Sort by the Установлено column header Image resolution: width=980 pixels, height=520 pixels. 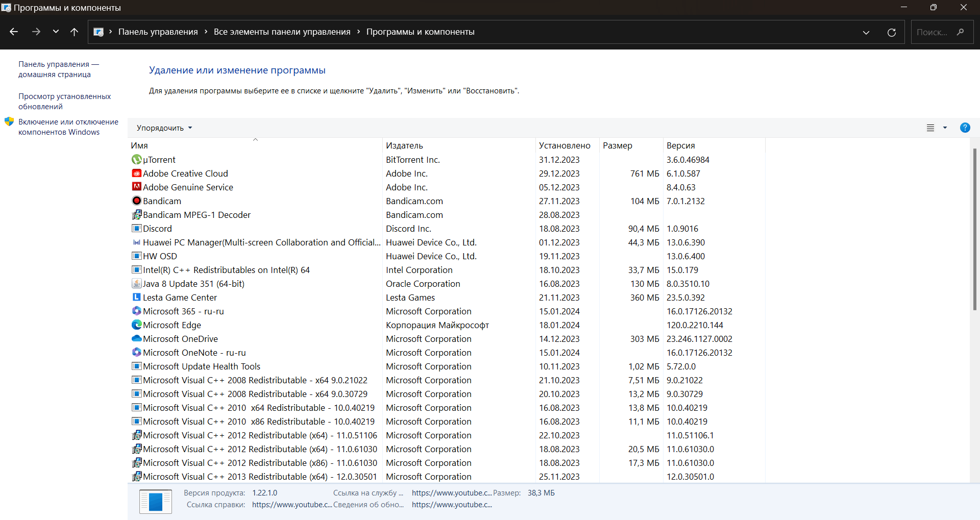(568, 145)
